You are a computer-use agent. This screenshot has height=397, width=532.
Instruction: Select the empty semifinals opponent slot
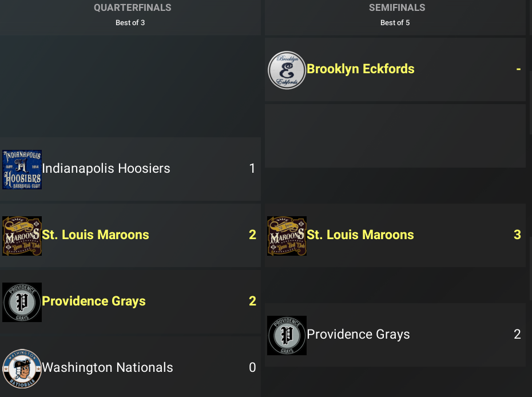[x=395, y=136]
